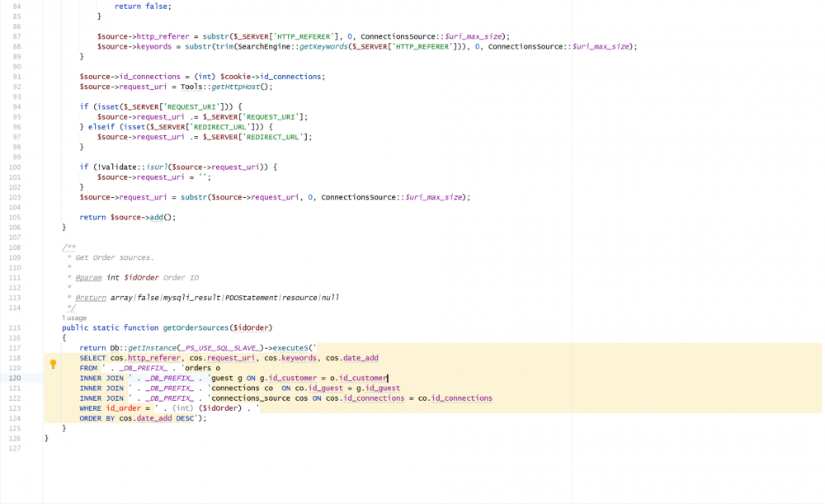
Task: Click the SELECT keyword in the SQL query
Action: pyautogui.click(x=92, y=358)
